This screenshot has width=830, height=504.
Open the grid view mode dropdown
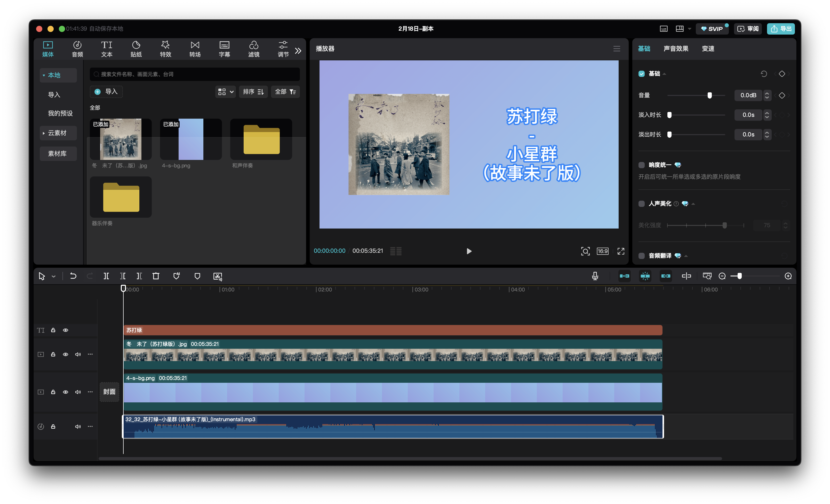[x=225, y=92]
